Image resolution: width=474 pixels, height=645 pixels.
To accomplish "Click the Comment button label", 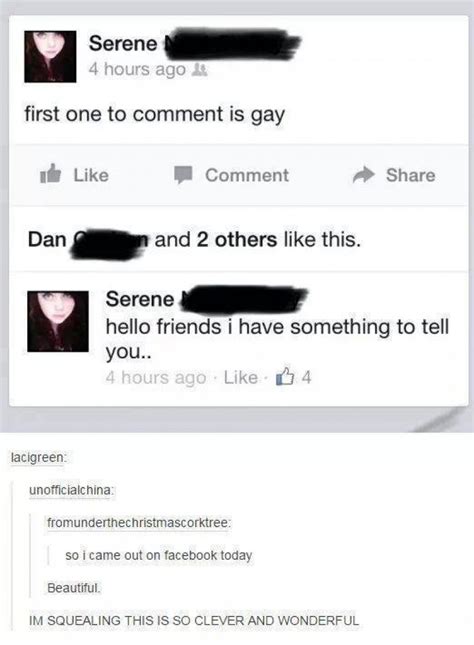I will (247, 175).
